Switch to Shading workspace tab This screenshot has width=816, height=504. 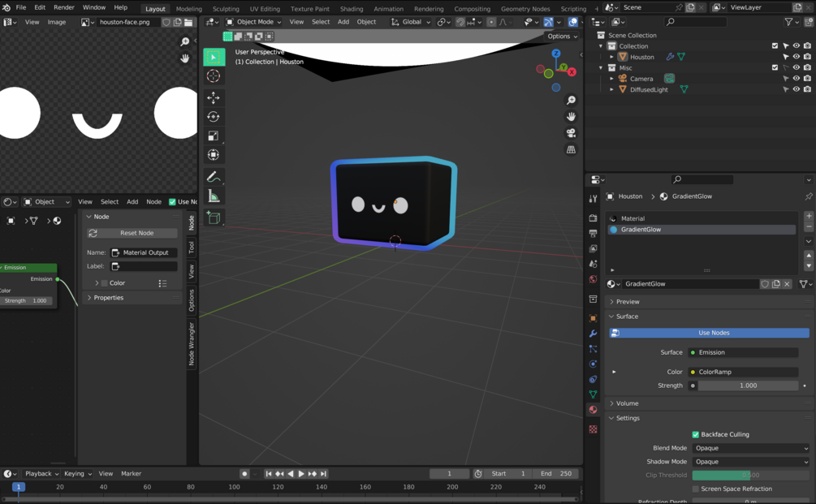[x=352, y=9]
